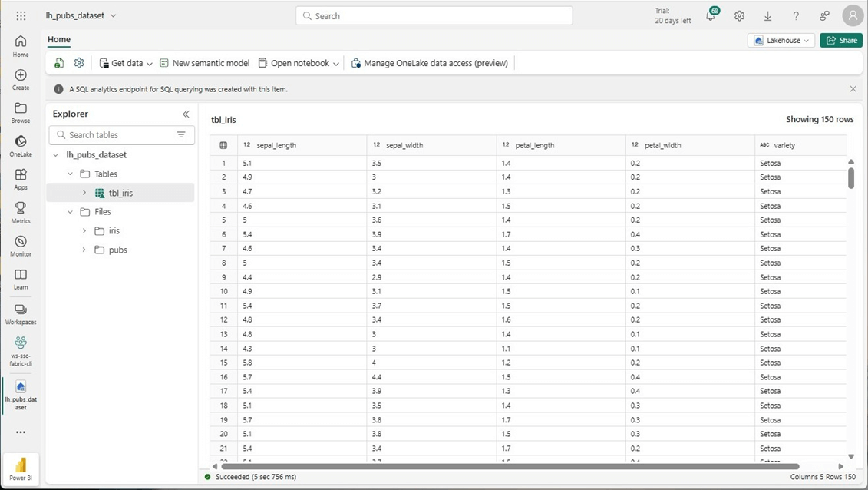Click scroll down arrow of table
868x490 pixels.
(x=851, y=457)
